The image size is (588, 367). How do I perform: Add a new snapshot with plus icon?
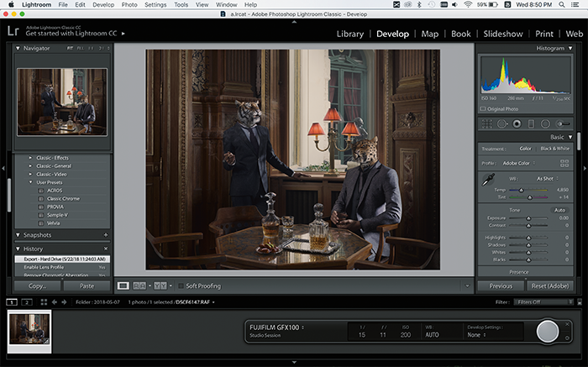pos(105,234)
